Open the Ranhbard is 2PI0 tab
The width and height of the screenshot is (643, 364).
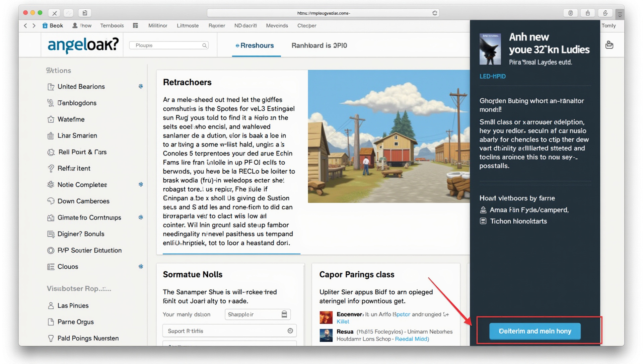pyautogui.click(x=319, y=45)
